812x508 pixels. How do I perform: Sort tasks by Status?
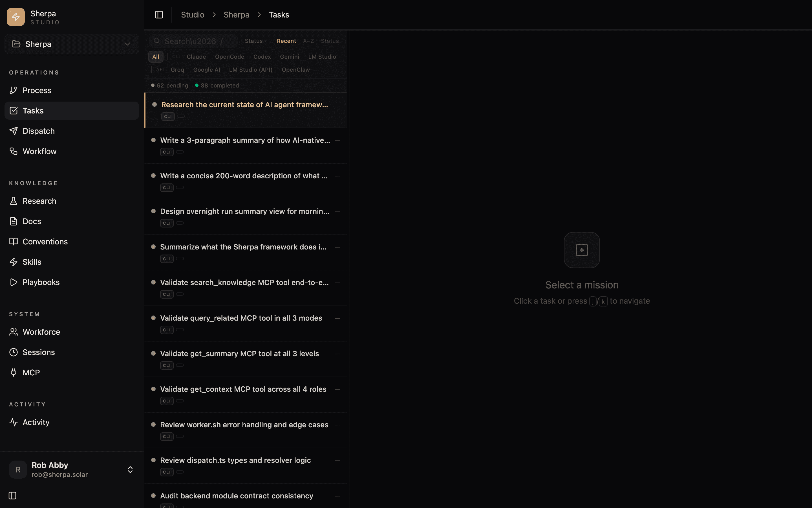pyautogui.click(x=330, y=41)
